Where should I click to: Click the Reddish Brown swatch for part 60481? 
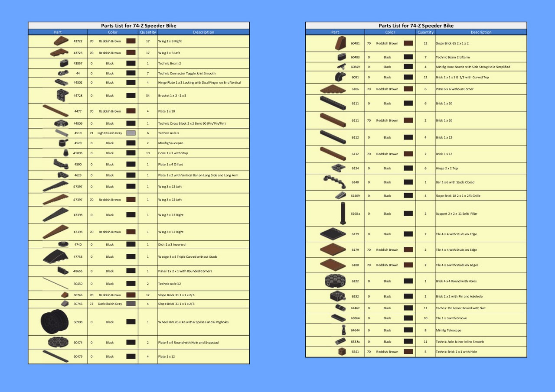pos(408,43)
